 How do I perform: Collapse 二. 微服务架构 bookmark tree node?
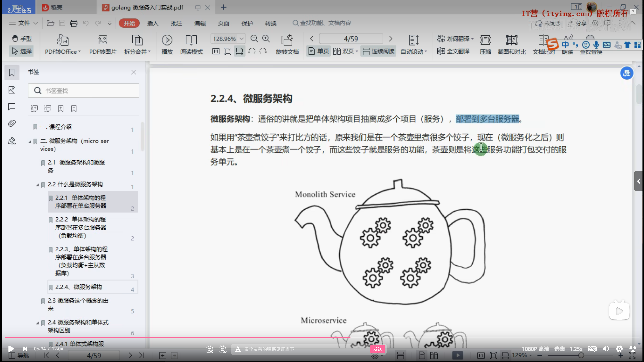tap(30, 142)
